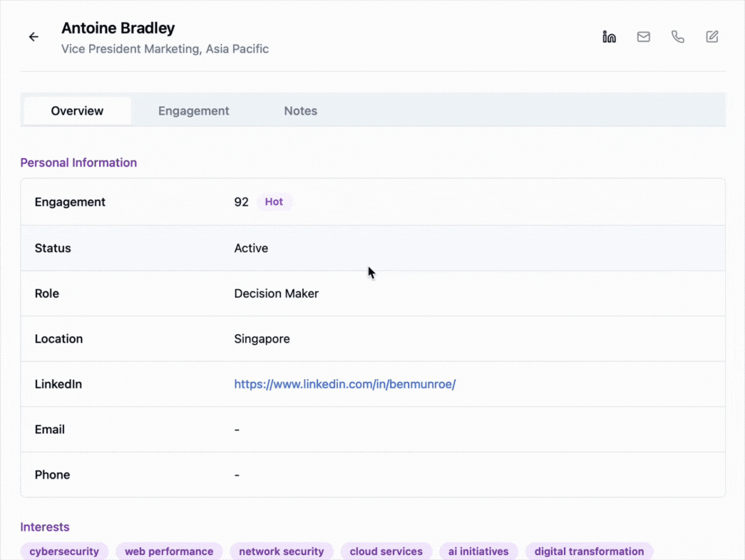
Task: Click the cybersecurity interest tag
Action: 64,551
